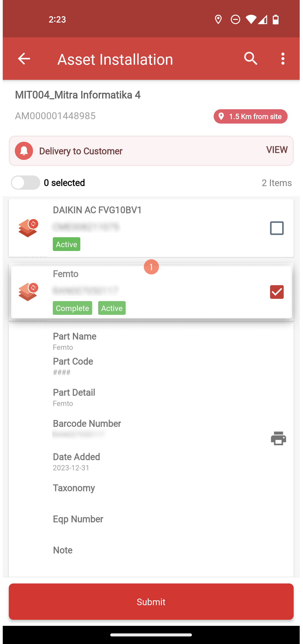Tap the Complete status tag on Femto
The height and width of the screenshot is (644, 303).
(72, 308)
